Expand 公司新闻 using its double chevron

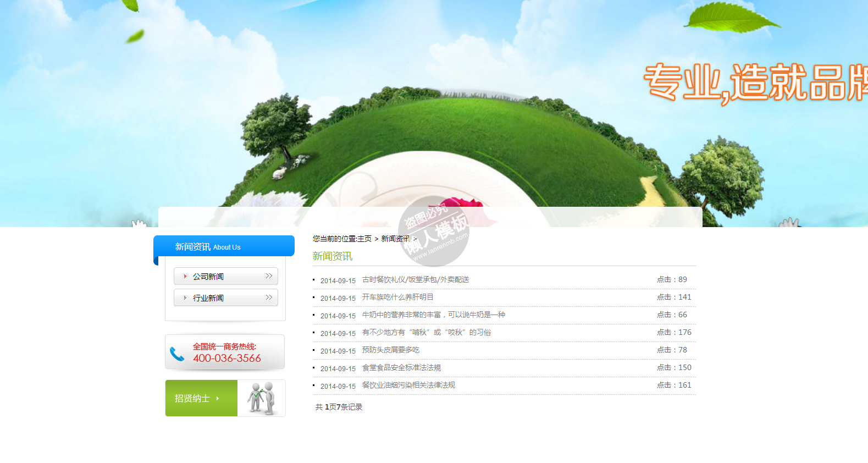coord(269,276)
